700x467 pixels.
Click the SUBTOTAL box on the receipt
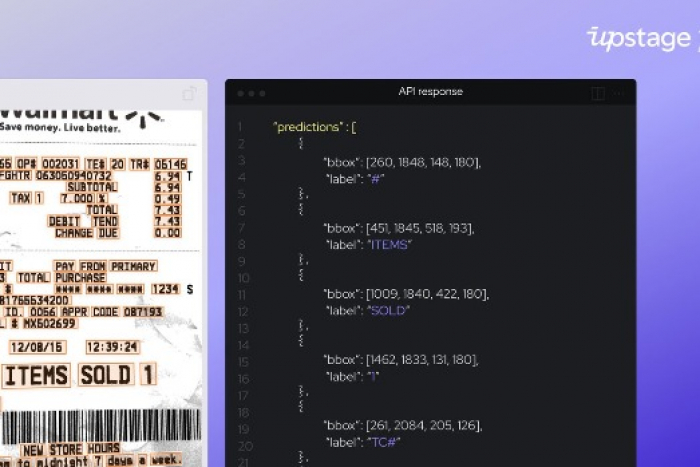coord(92,187)
